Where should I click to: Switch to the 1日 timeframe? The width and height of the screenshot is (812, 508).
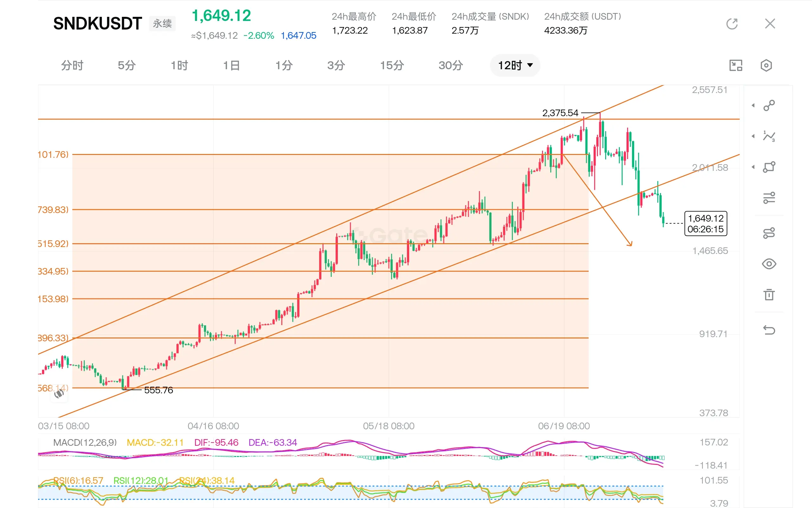231,65
